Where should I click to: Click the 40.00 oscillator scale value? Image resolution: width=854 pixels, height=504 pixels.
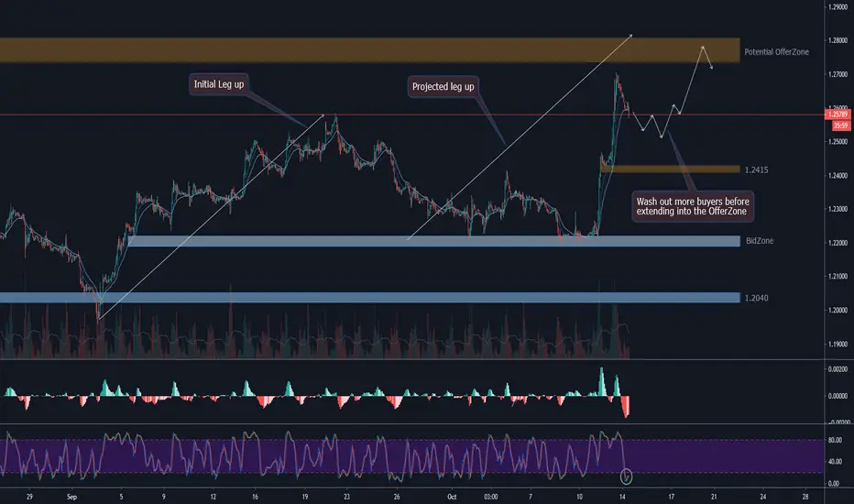pyautogui.click(x=835, y=462)
